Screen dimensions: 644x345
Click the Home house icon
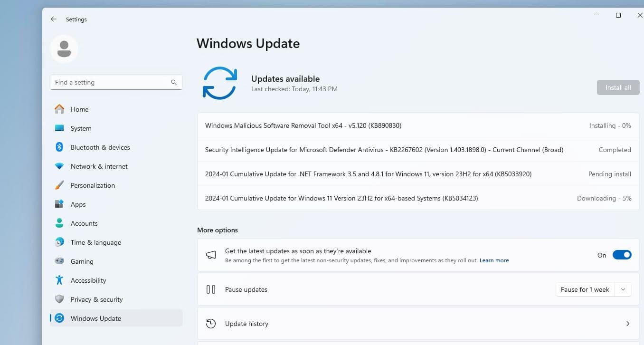tap(59, 109)
